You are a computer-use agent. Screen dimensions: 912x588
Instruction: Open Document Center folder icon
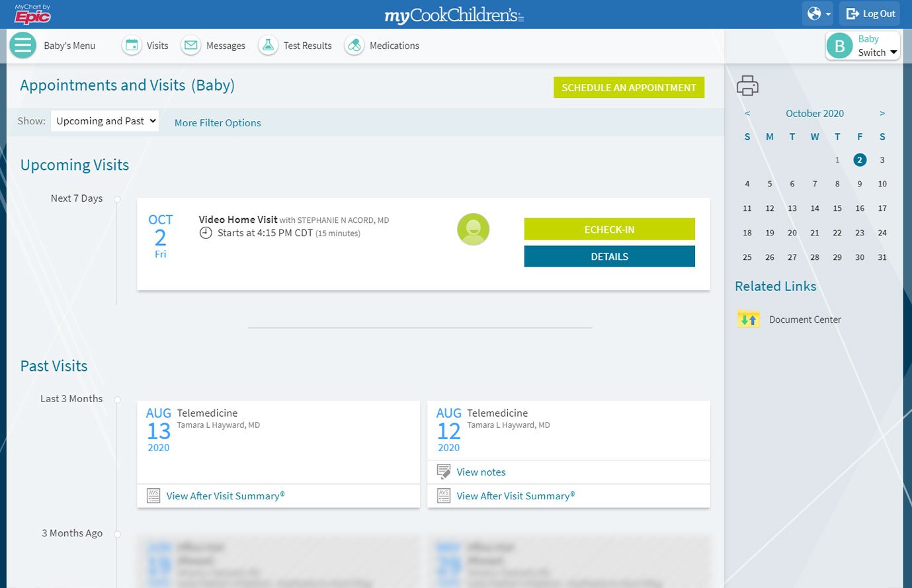[749, 319]
